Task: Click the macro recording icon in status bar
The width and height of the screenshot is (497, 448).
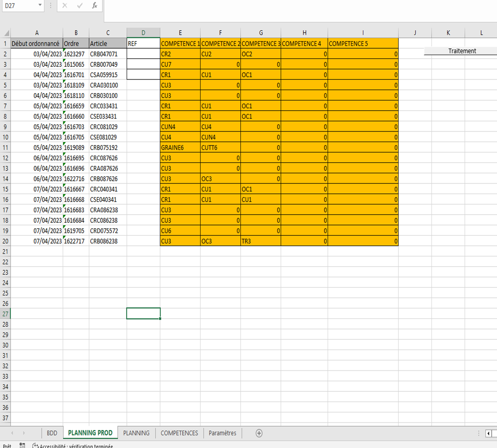Action: (x=22, y=445)
